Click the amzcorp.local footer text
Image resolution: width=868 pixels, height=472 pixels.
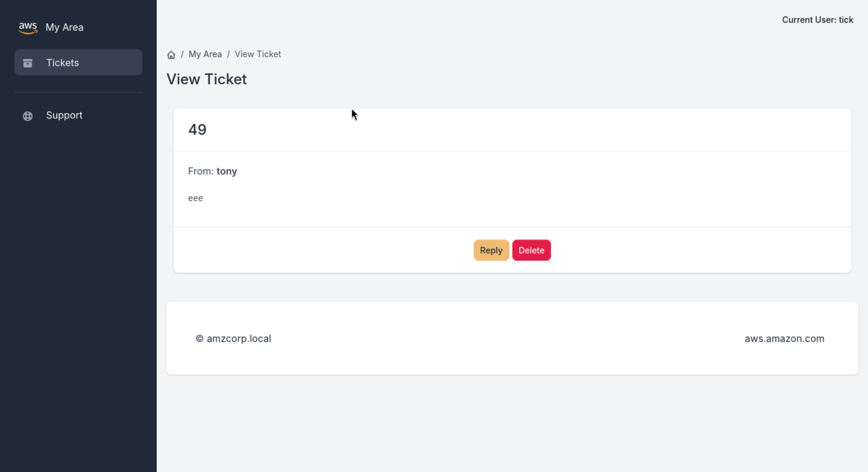coord(239,338)
